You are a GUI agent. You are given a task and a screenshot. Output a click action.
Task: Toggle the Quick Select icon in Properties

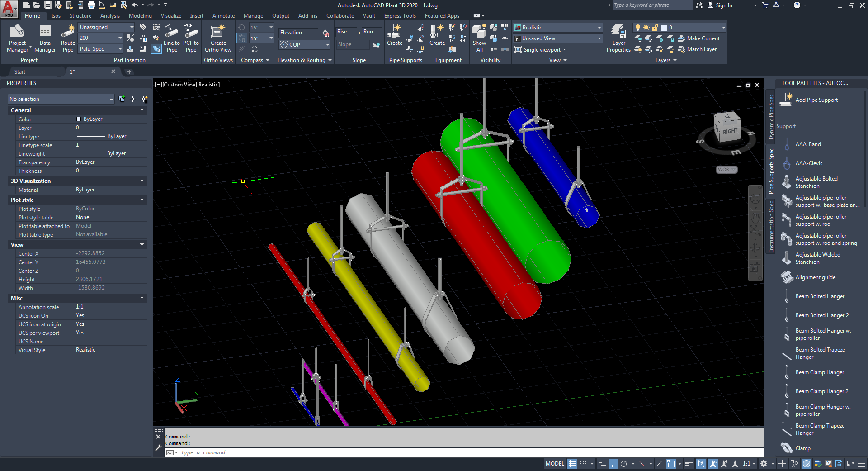tap(144, 99)
